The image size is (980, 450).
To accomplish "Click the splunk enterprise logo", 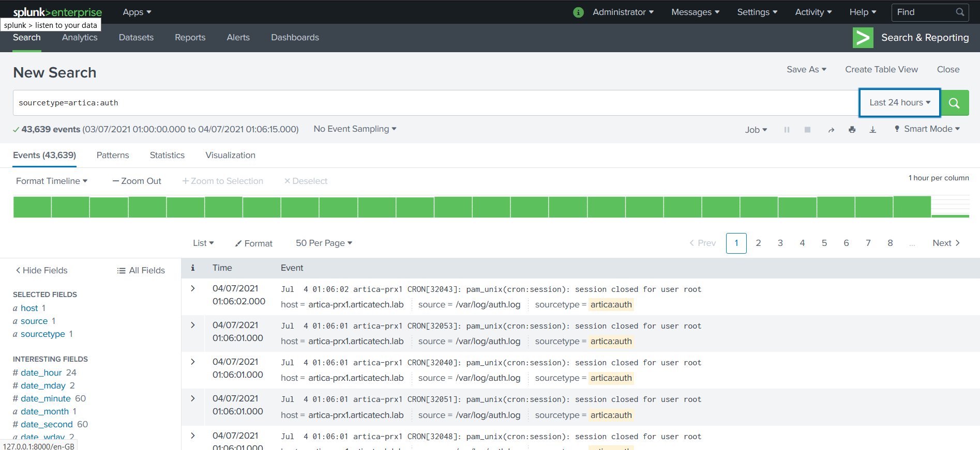I will [x=57, y=12].
